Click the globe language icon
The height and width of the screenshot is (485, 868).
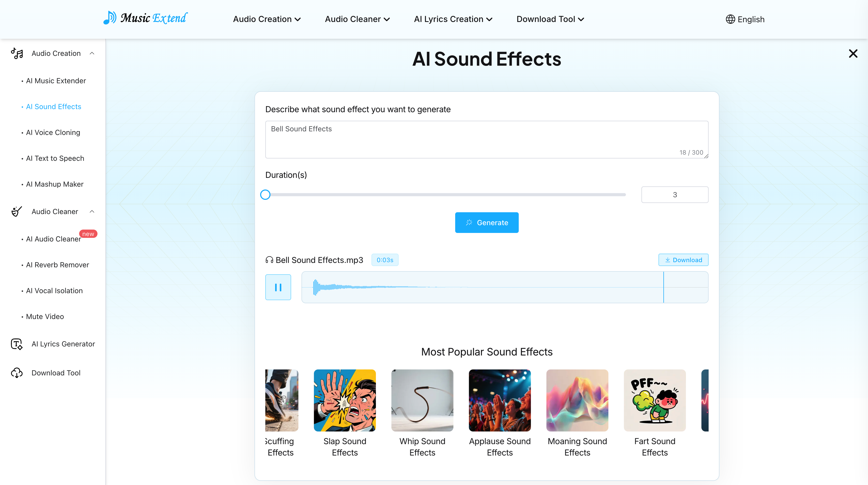730,19
